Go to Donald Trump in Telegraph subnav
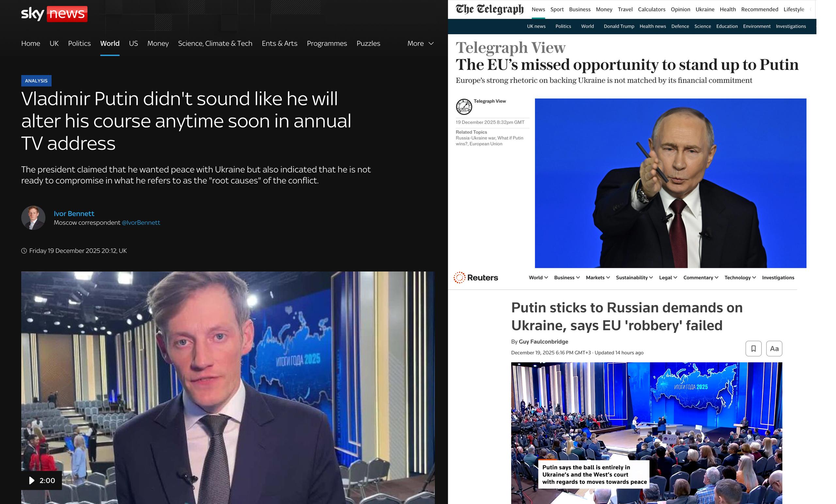The width and height of the screenshot is (836, 504). tap(619, 26)
